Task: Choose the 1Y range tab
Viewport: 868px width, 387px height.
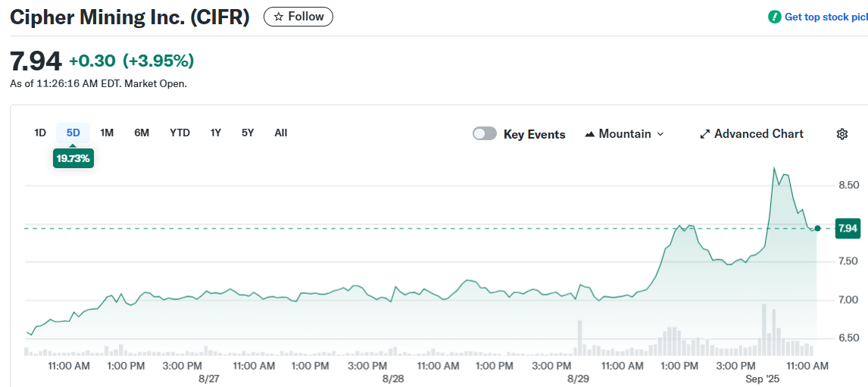Action: 216,133
